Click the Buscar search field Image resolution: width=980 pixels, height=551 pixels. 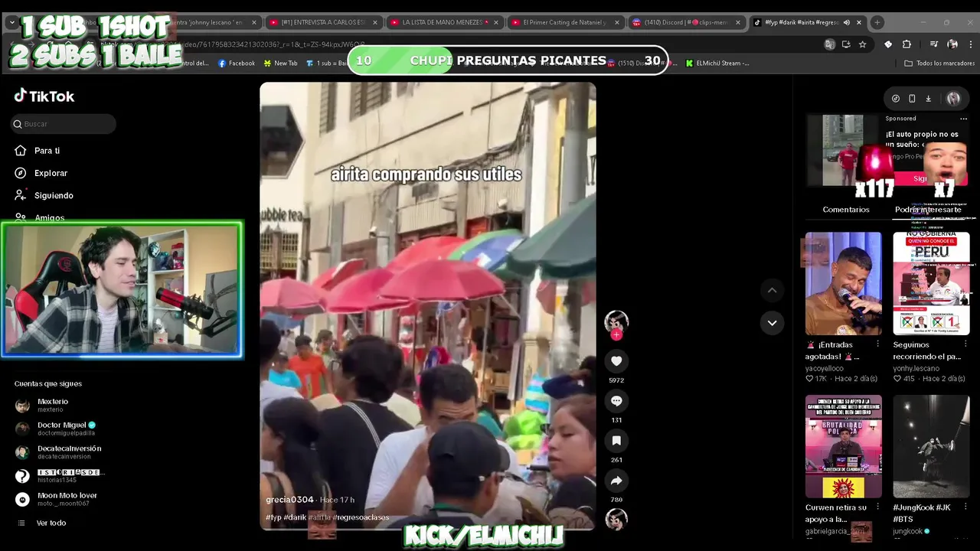(64, 124)
